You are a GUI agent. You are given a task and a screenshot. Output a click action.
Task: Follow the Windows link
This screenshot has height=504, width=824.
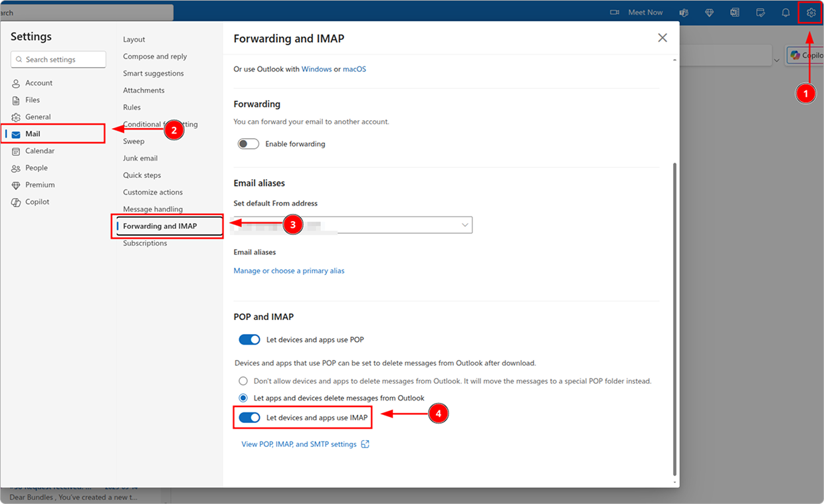[x=316, y=69]
